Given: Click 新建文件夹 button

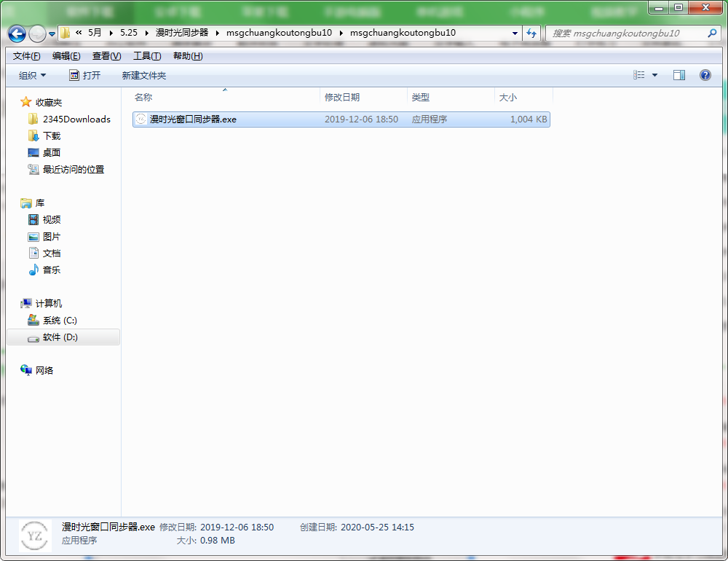Looking at the screenshot, I should [144, 75].
